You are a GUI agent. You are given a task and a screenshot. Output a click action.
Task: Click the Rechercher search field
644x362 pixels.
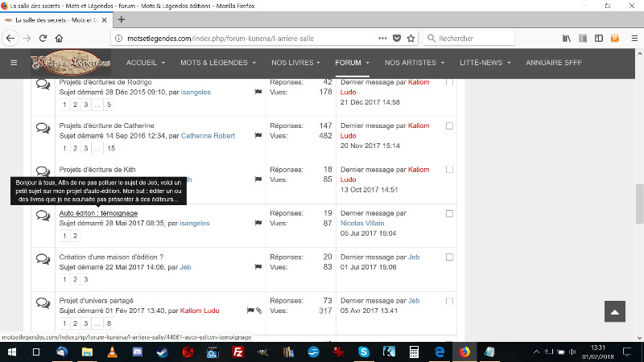click(483, 38)
